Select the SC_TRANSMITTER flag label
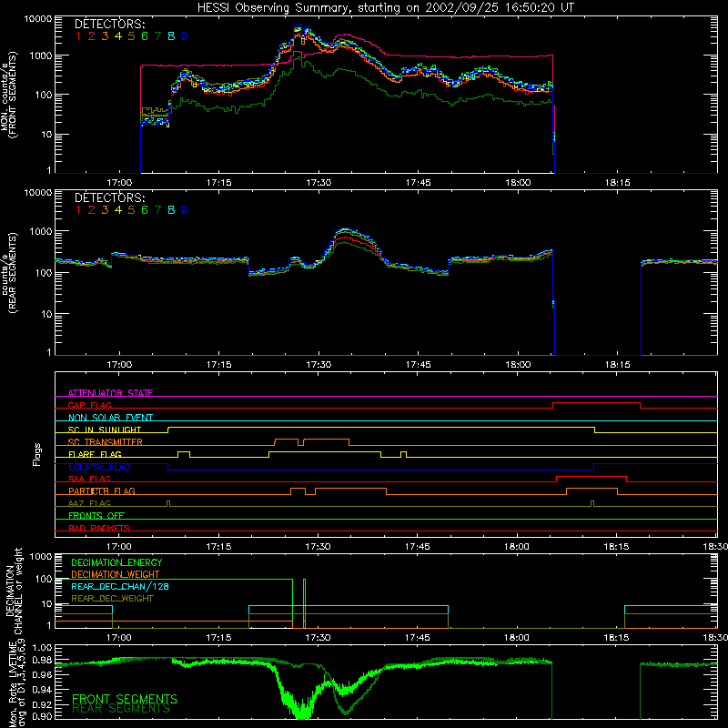Viewport: 728px width, 728px height. coord(106,442)
